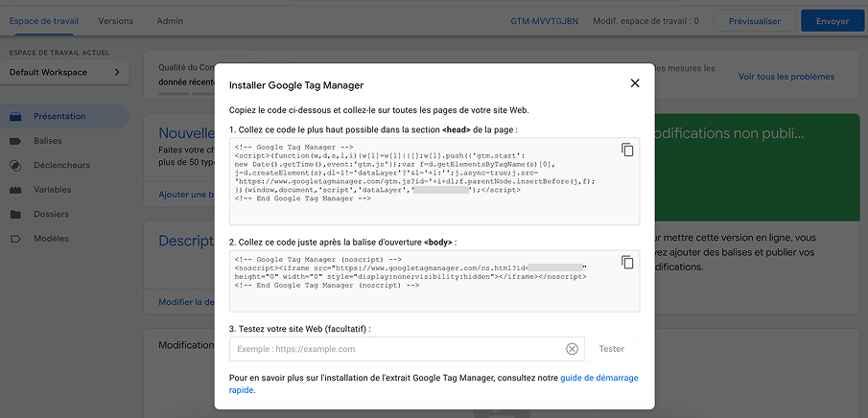Select Dossiers in the sidebar
868x418 pixels.
pyautogui.click(x=51, y=214)
